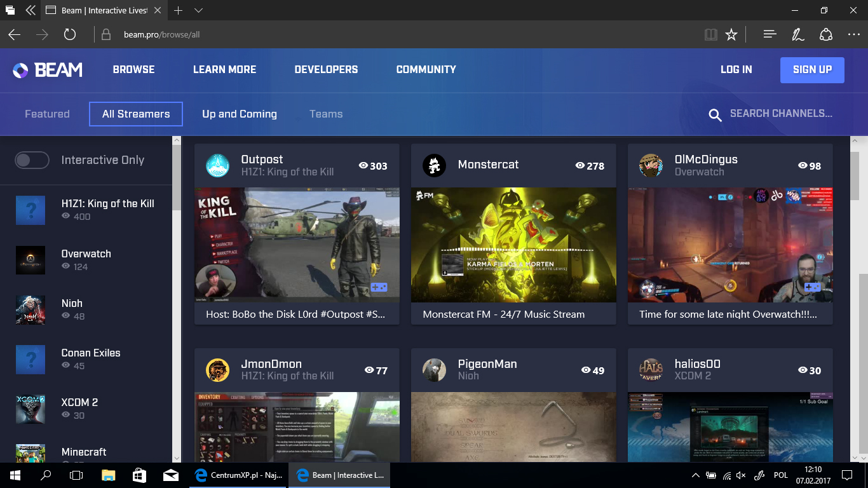Click H1Z1 question mark game icon
The width and height of the screenshot is (868, 488).
(x=31, y=210)
